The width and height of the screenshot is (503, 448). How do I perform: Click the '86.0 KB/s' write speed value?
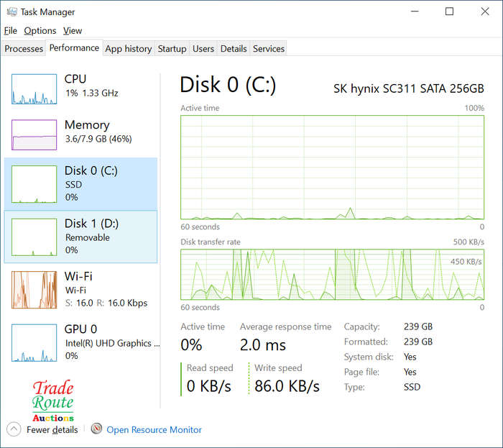287,385
